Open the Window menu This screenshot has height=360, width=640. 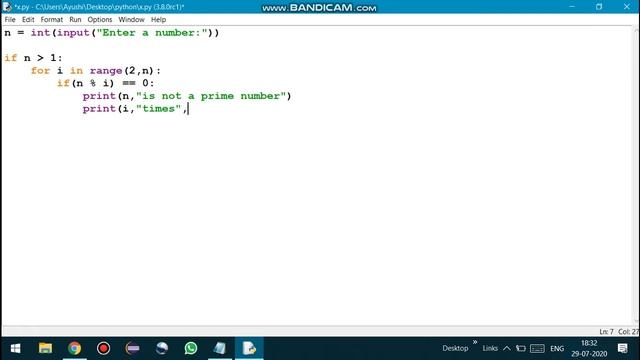131,20
